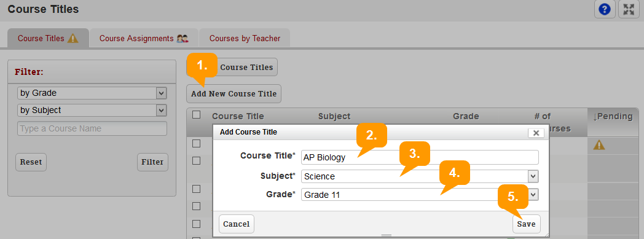Screen dimensions: 644x239
Task: Switch to the Course Assignments tab
Action: (x=144, y=38)
